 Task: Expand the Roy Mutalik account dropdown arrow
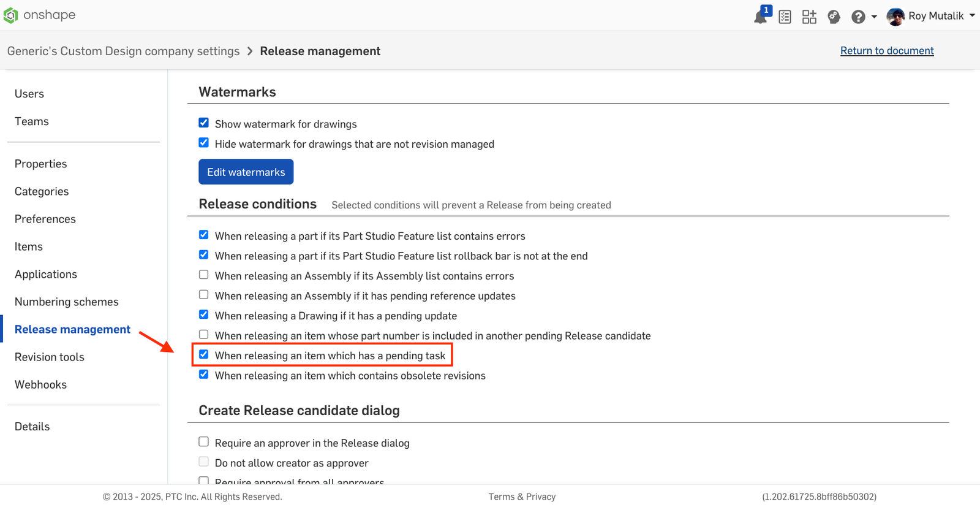coord(972,16)
